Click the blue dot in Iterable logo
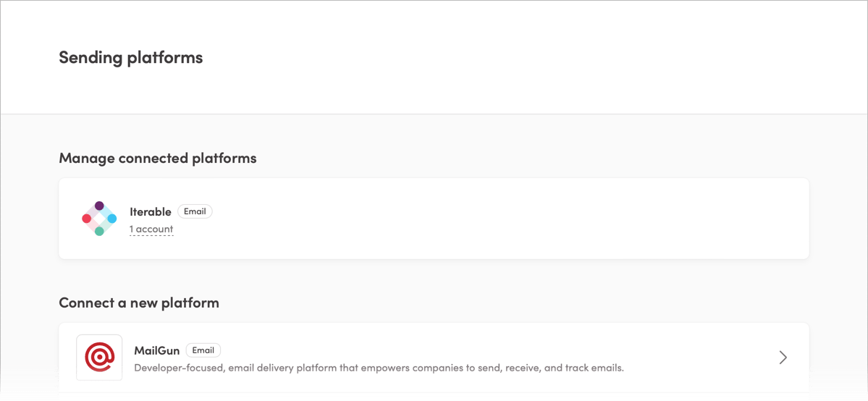Screen dimensions: 868x401 pyautogui.click(x=111, y=219)
